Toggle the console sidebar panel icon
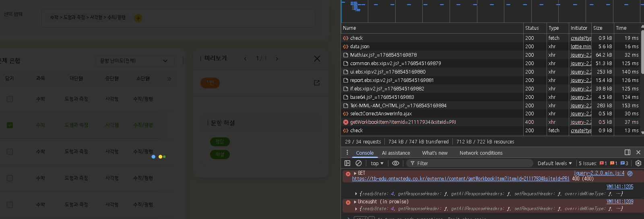The height and width of the screenshot is (219, 644). coord(347,163)
